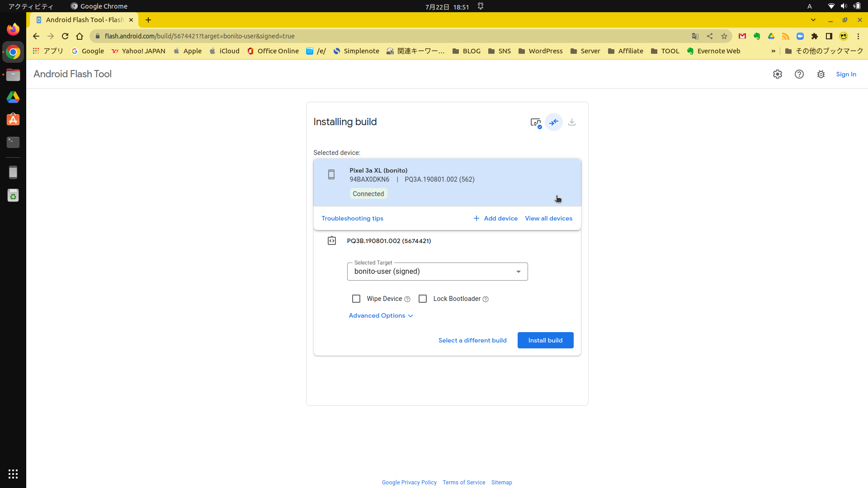Bookmark this page with star icon

(x=724, y=36)
